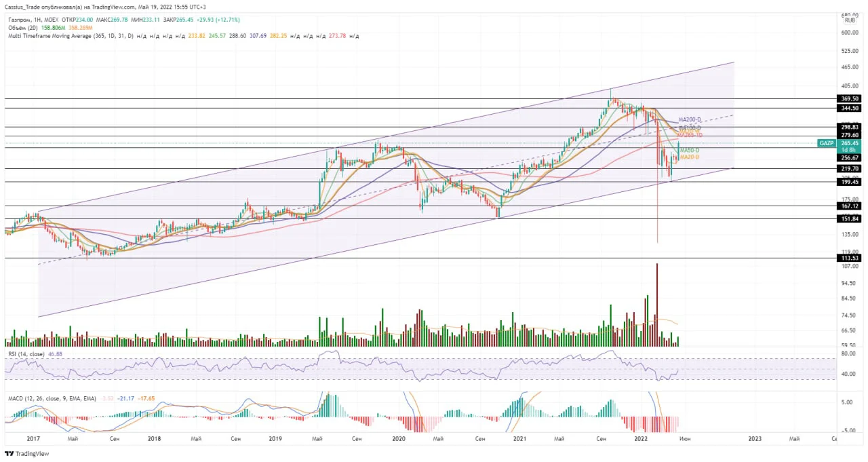Click the TradingView logo at bottom left
Viewport: 868px width, 462px height.
(27, 454)
